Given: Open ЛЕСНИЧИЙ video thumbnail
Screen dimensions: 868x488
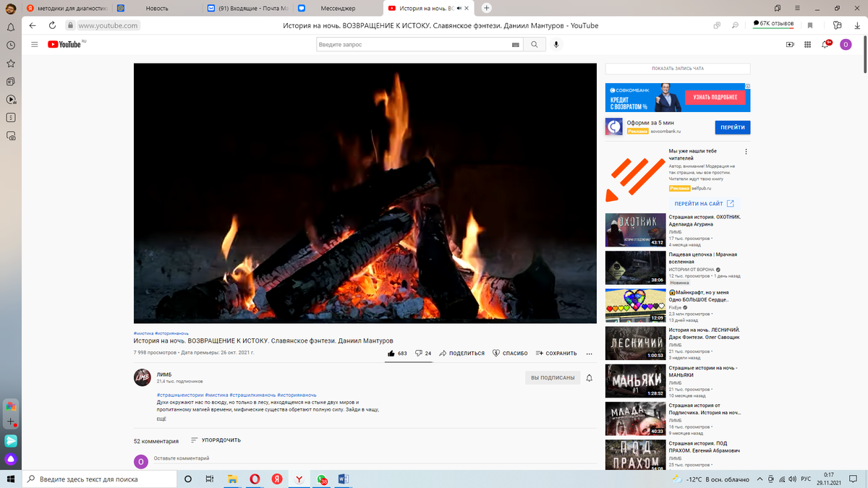Looking at the screenshot, I should tap(636, 343).
